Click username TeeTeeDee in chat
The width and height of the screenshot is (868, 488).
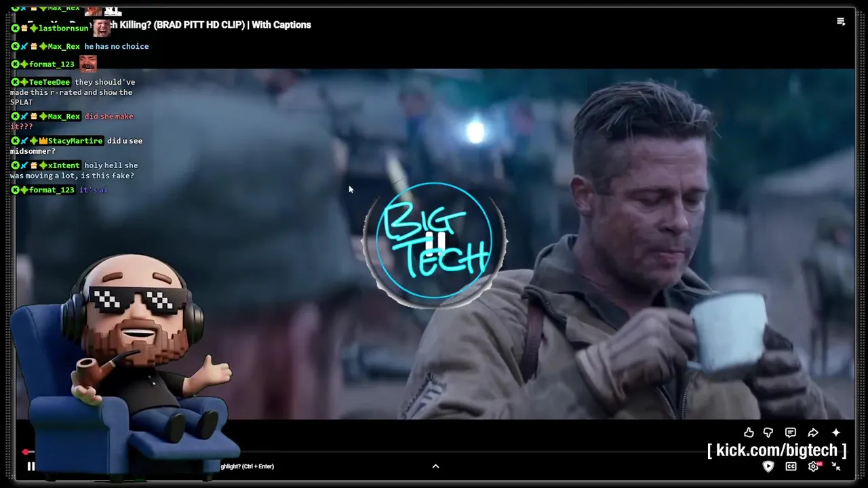tap(50, 82)
